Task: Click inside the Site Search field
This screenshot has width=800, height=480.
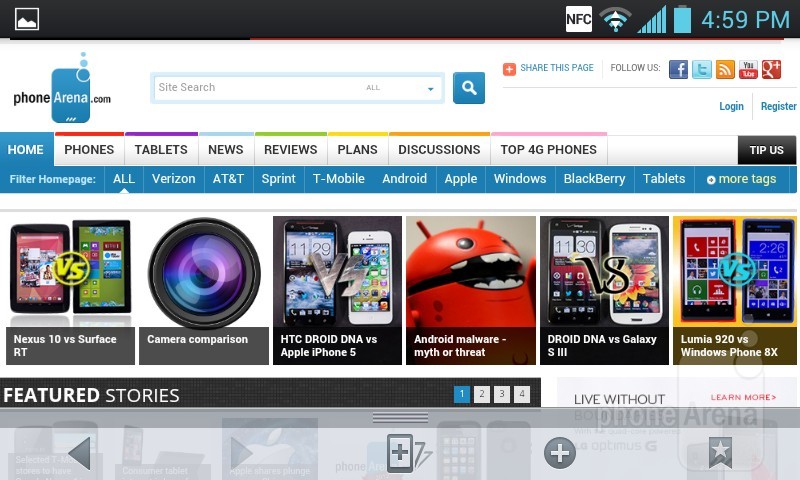Action: [297, 88]
